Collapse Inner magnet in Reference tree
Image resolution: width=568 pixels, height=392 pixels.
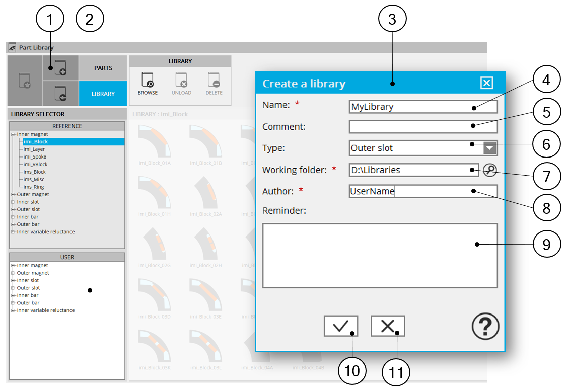click(x=13, y=134)
